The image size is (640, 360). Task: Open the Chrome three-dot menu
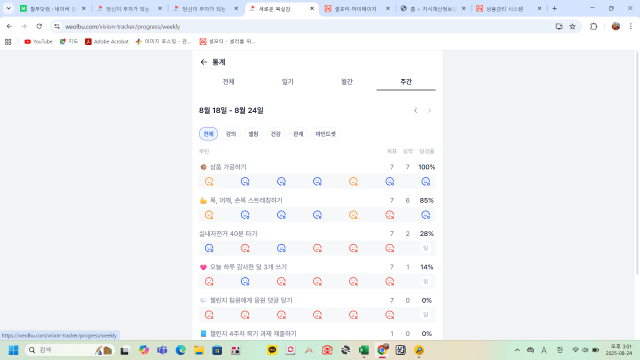[631, 27]
